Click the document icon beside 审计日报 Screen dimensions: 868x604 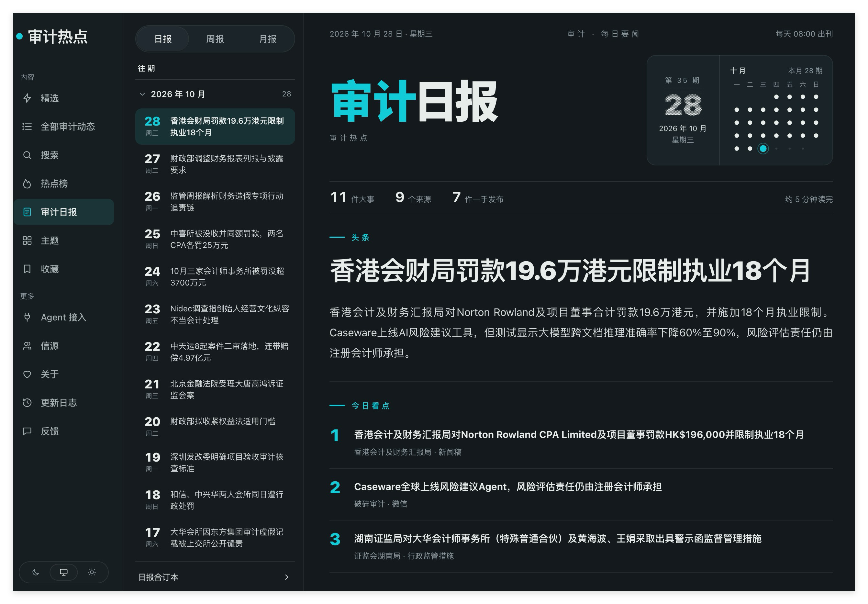point(27,212)
